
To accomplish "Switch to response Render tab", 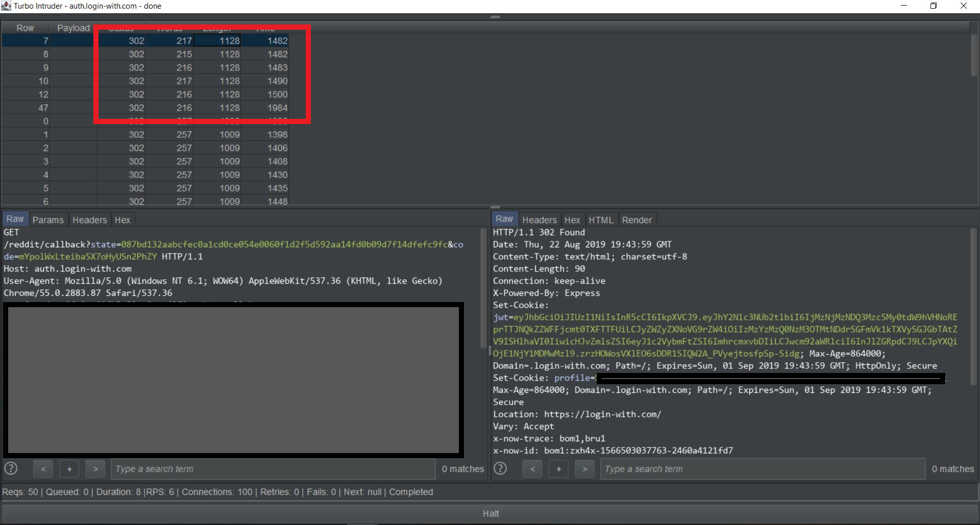I will (637, 220).
